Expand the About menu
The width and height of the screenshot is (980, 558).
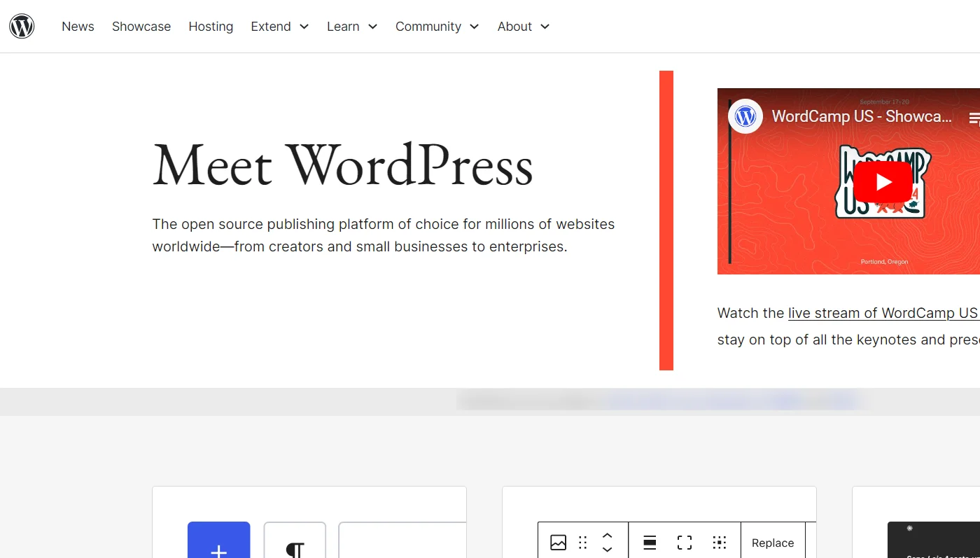point(524,27)
